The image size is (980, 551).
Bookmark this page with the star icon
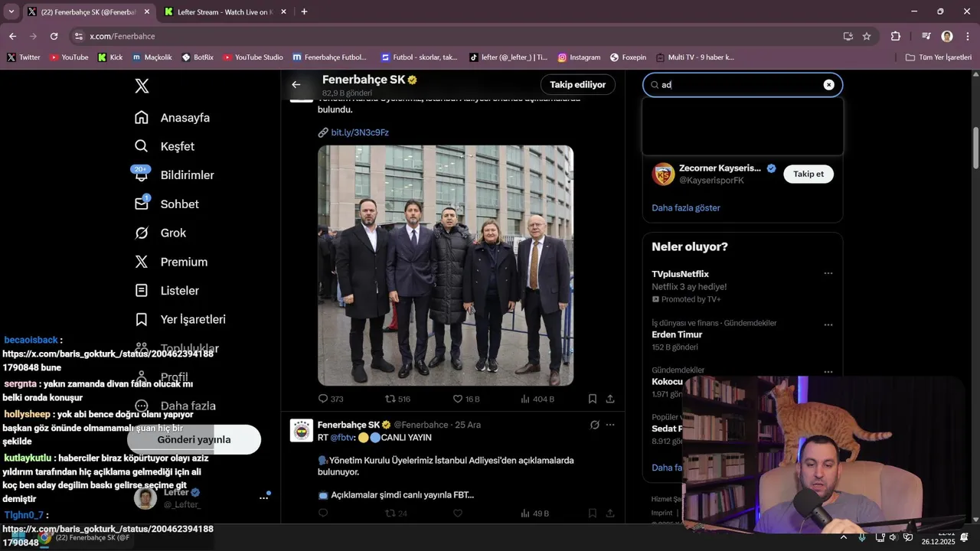867,36
